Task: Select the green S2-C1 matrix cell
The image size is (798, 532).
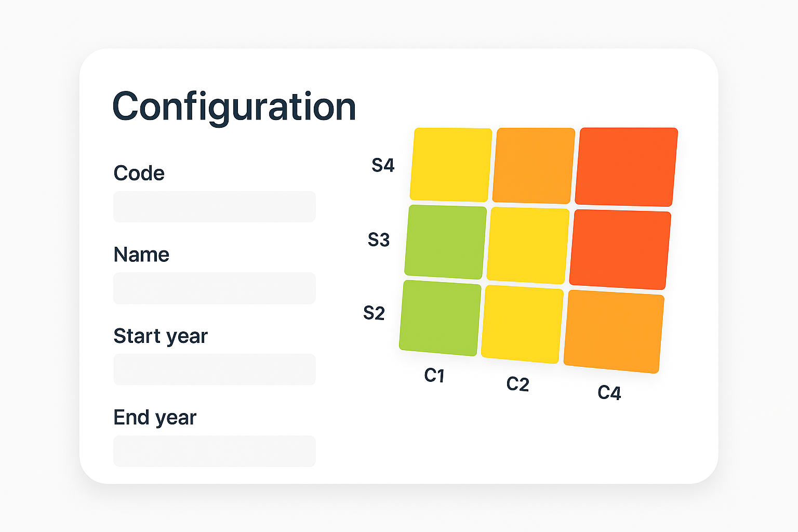Action: click(x=440, y=318)
